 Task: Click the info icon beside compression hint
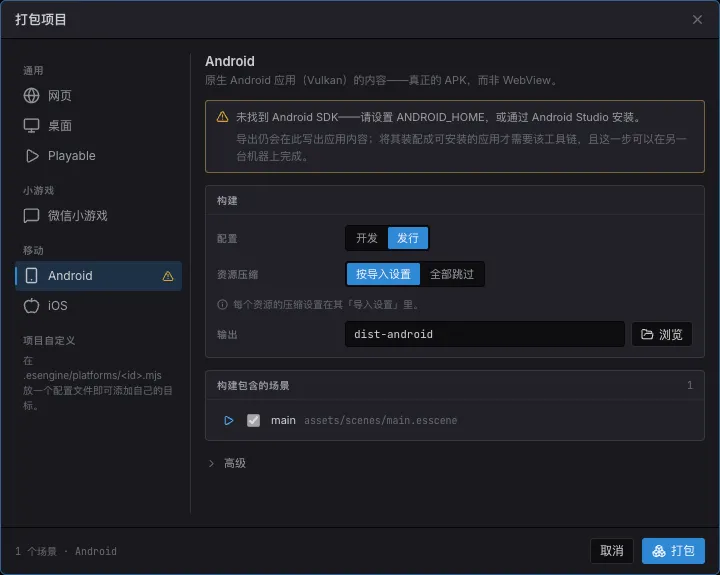[x=222, y=304]
